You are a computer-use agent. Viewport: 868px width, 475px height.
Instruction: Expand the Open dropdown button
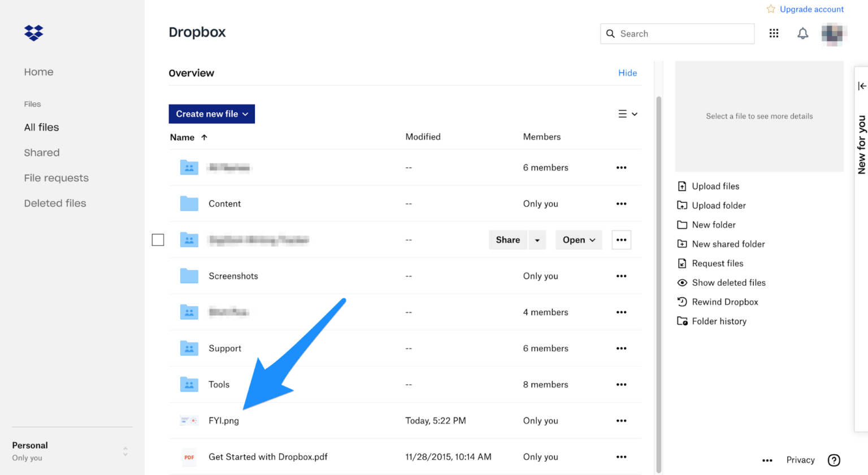click(x=579, y=240)
